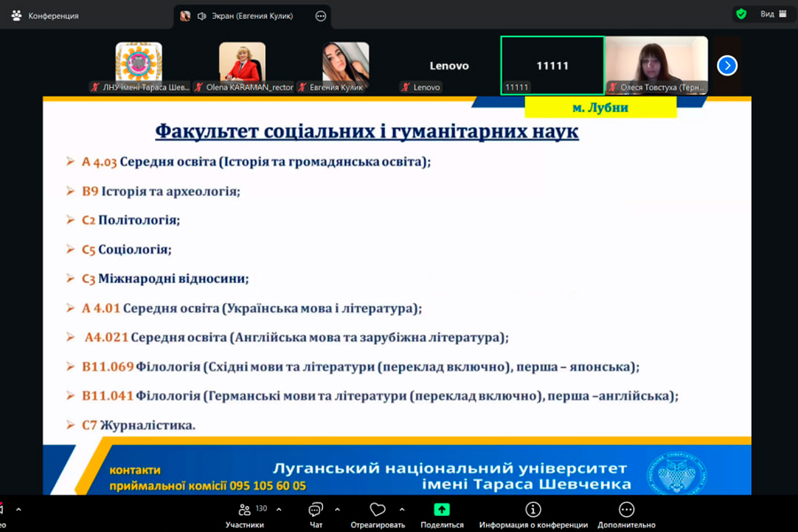Viewport: 798px width, 532px height.
Task: Expand the video options arrow at bottom left
Action: pos(18,510)
